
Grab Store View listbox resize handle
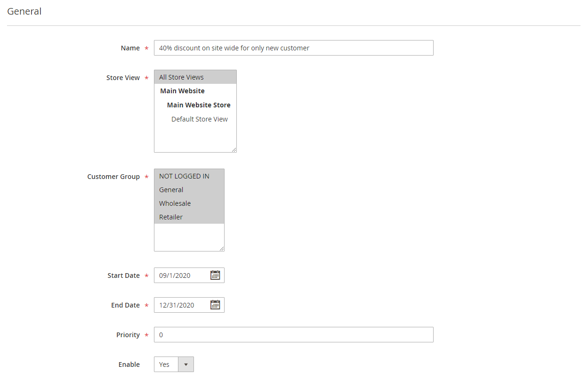point(234,149)
